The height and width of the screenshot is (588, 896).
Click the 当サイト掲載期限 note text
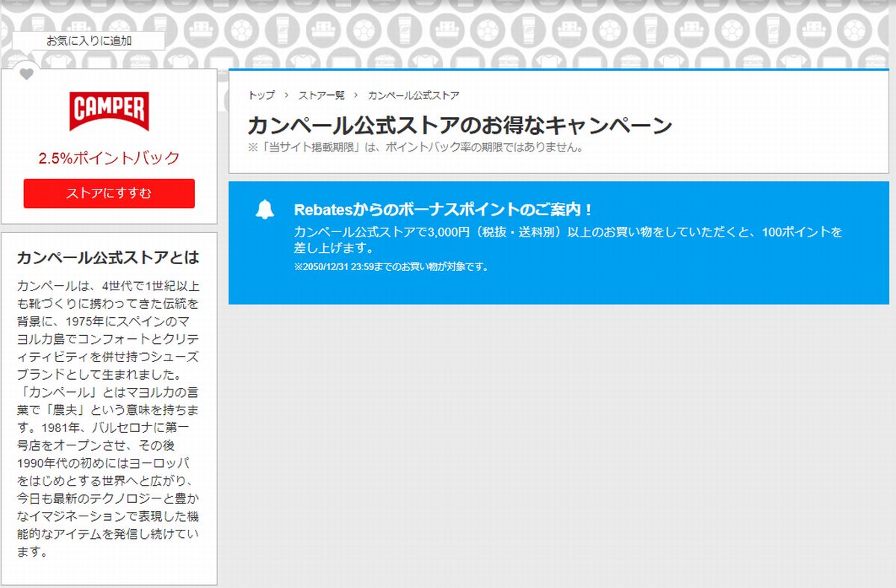click(x=416, y=147)
